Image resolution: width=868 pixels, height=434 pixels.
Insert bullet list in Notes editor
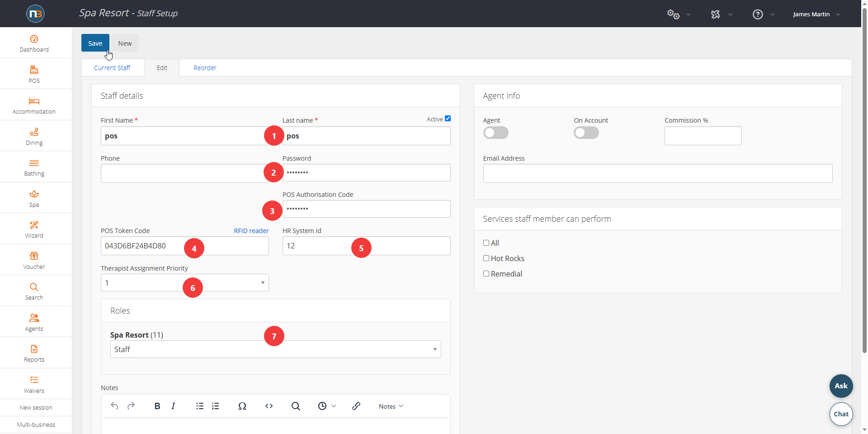200,406
